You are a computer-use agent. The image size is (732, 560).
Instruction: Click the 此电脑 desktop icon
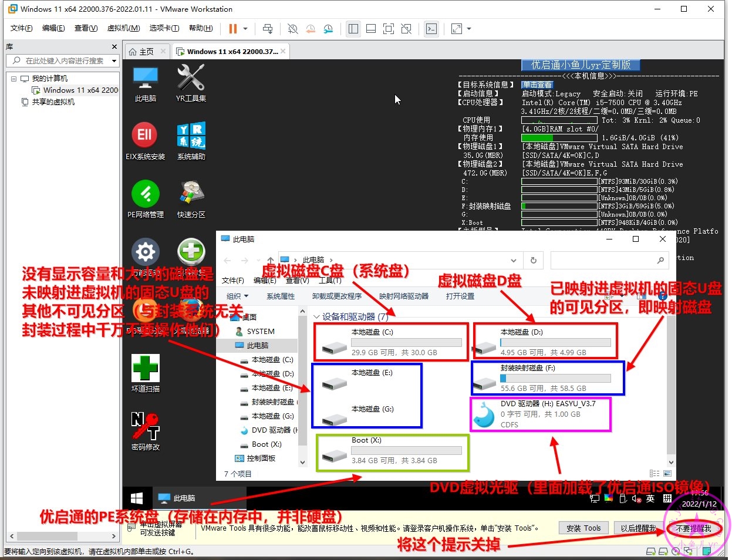145,83
